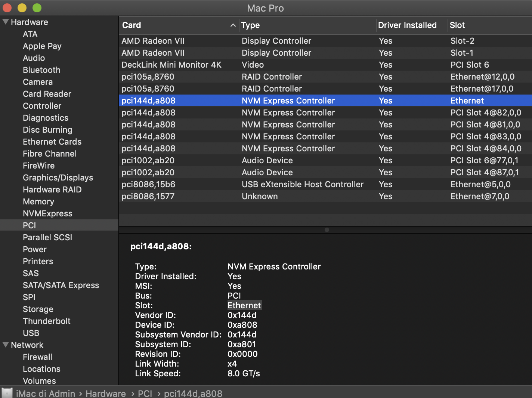Click PCI in the path bar
Viewport: 532px width, 398px height.
(x=145, y=394)
